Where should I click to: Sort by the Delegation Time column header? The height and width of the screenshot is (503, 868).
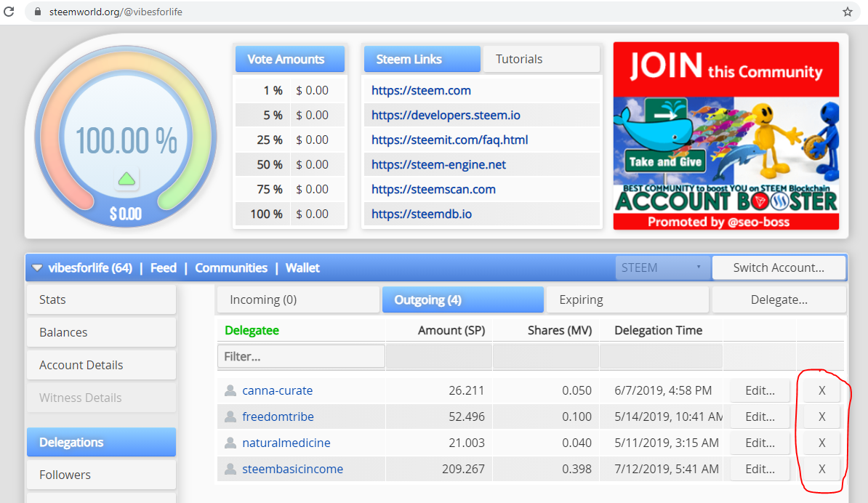[x=658, y=330]
